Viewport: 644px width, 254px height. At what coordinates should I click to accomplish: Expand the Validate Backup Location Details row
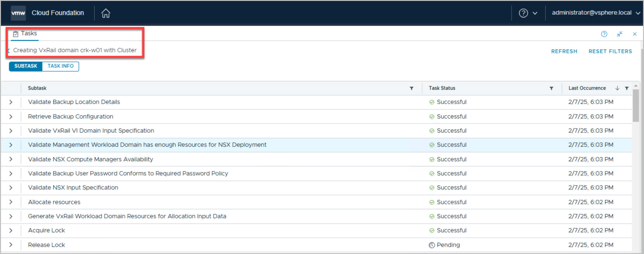(11, 102)
